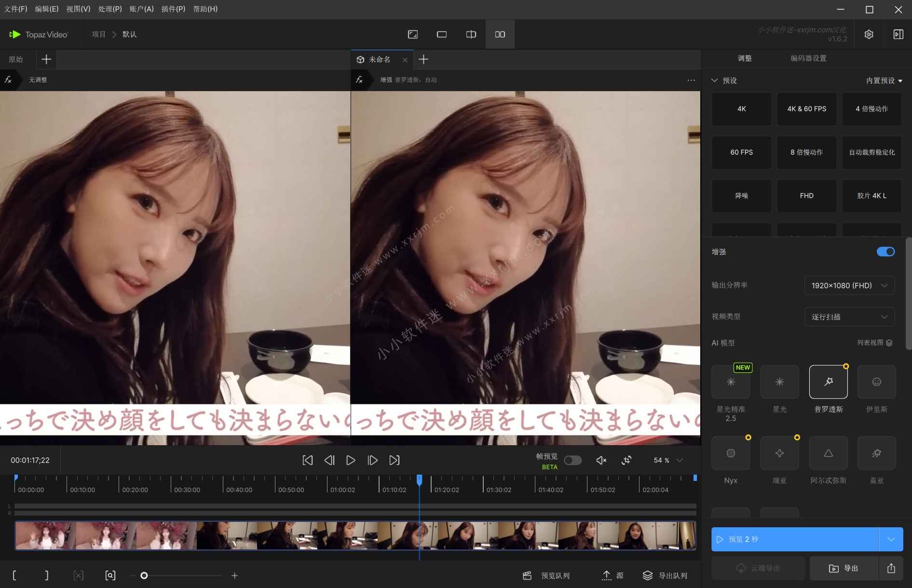Select the Nyx AI model

point(731,453)
